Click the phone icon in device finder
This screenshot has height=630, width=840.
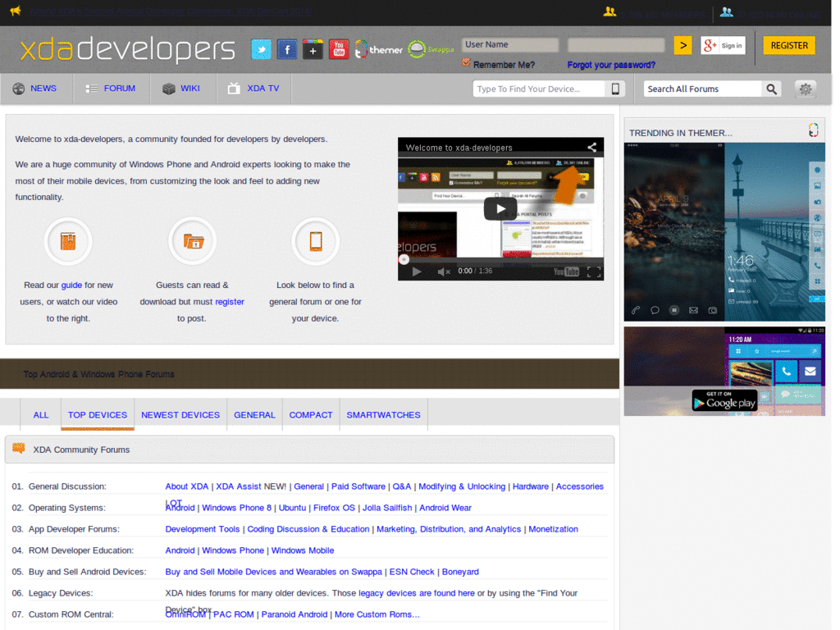tap(615, 89)
